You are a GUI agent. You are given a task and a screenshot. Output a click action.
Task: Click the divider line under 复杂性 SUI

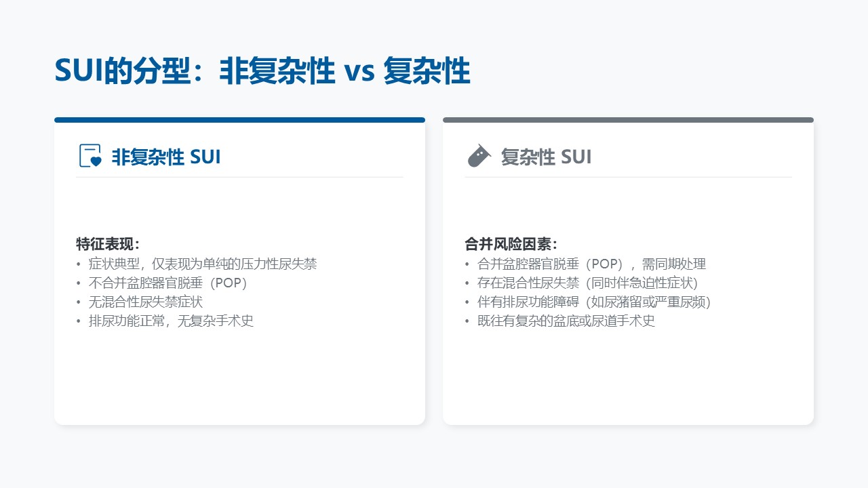pyautogui.click(x=628, y=177)
